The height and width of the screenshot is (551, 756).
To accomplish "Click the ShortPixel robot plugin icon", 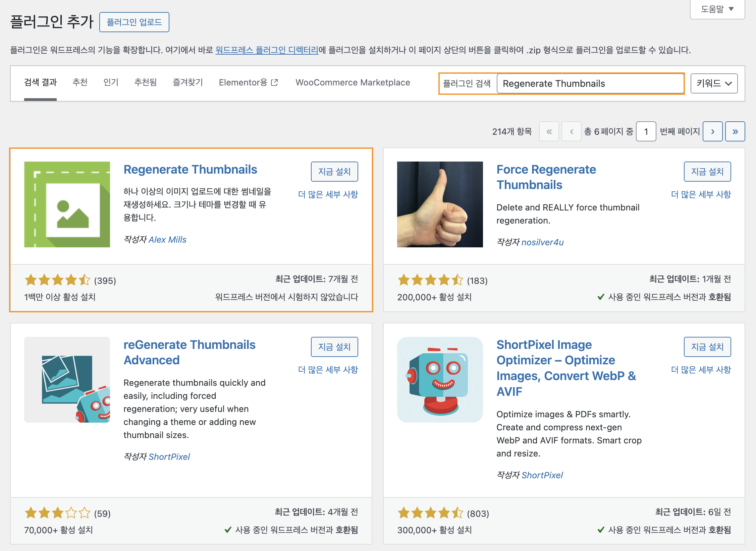I will click(440, 380).
